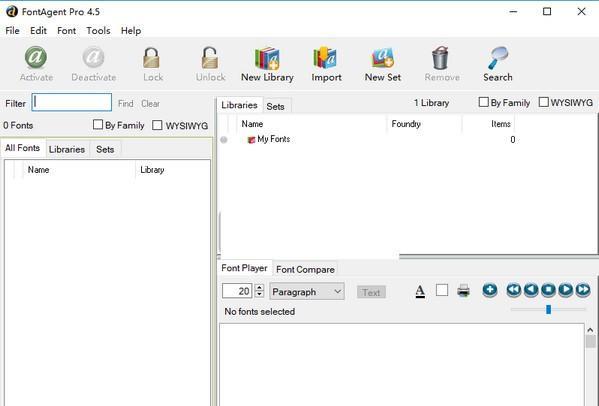Click the Lock padlock icon
The height and width of the screenshot is (406, 599).
coord(152,58)
